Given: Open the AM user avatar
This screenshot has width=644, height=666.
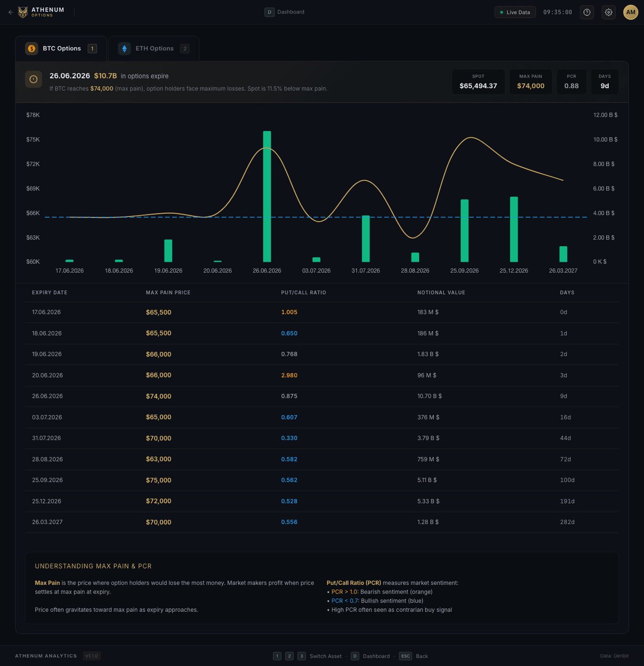Looking at the screenshot, I should pyautogui.click(x=631, y=12).
